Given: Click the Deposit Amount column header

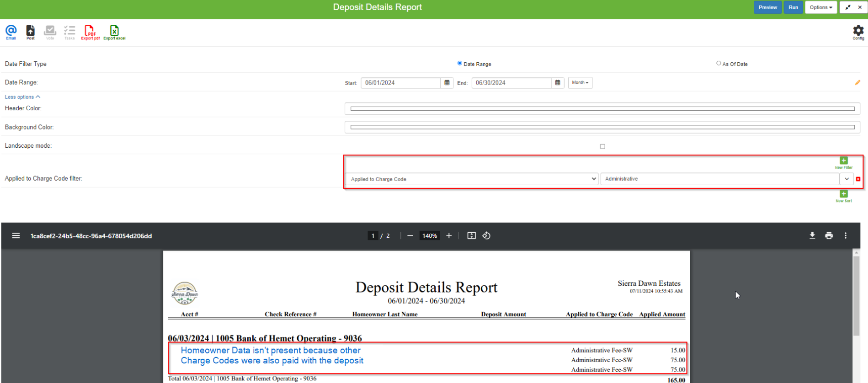Looking at the screenshot, I should 504,314.
